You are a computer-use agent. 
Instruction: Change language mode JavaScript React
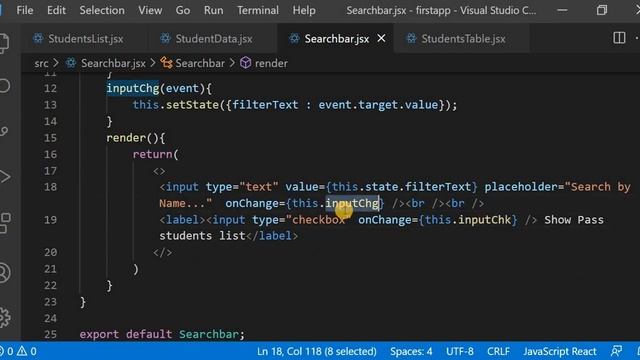(560, 351)
